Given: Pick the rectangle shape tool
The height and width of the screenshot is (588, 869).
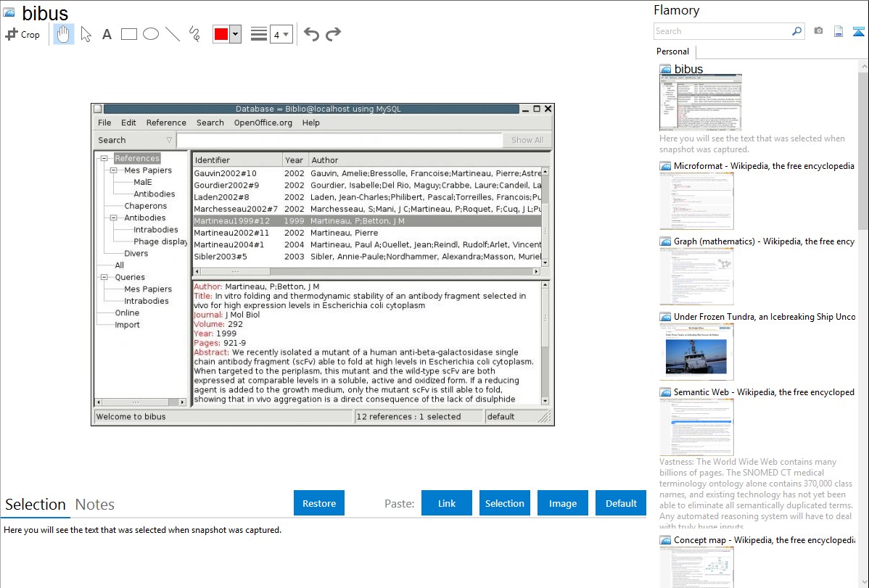Looking at the screenshot, I should tap(129, 34).
